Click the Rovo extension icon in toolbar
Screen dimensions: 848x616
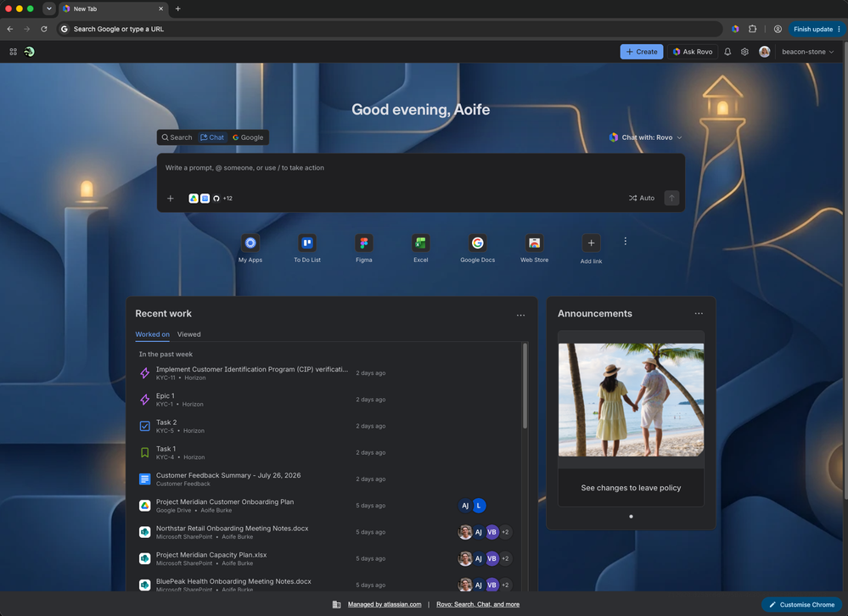point(735,29)
